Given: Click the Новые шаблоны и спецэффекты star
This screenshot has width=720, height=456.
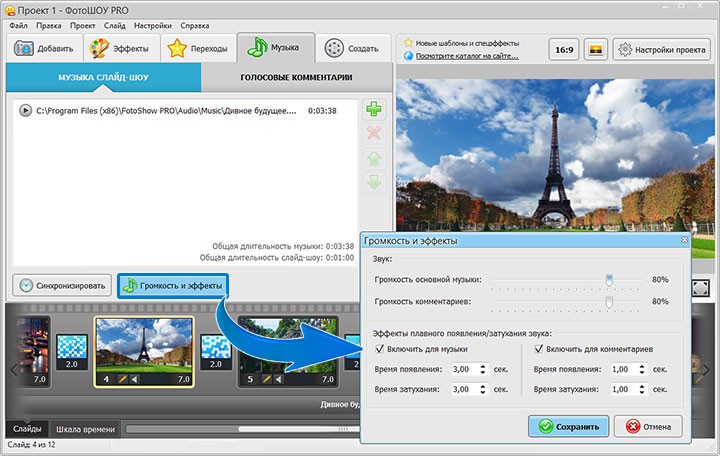Looking at the screenshot, I should coord(408,43).
